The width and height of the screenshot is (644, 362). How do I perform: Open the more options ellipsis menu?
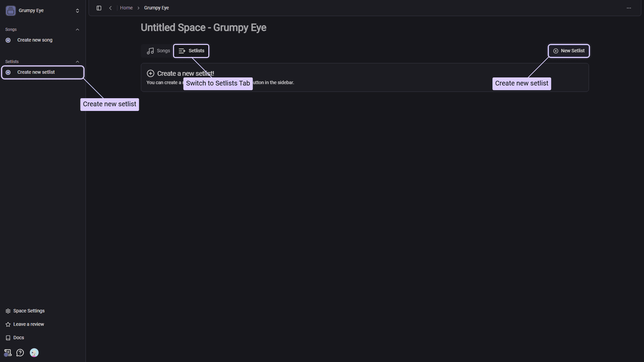pos(629,8)
